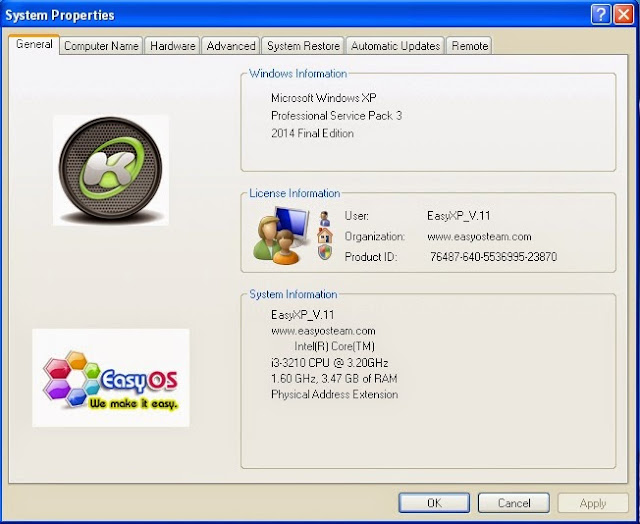Screen dimensions: 640x524
Task: Go to the Automatic Updates tab
Action: 395,46
